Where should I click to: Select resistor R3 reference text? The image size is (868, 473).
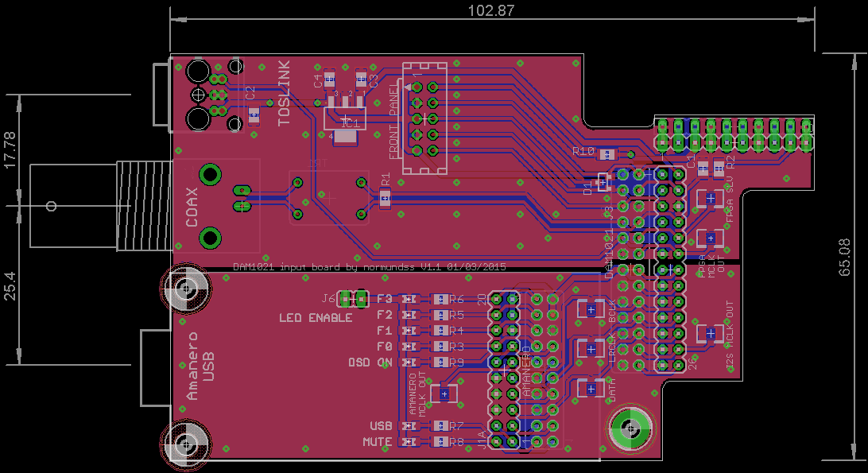[457, 347]
